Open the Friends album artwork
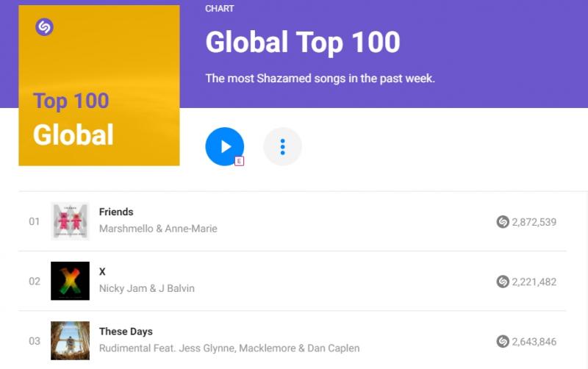Screen dimensions: 588x369 point(70,221)
